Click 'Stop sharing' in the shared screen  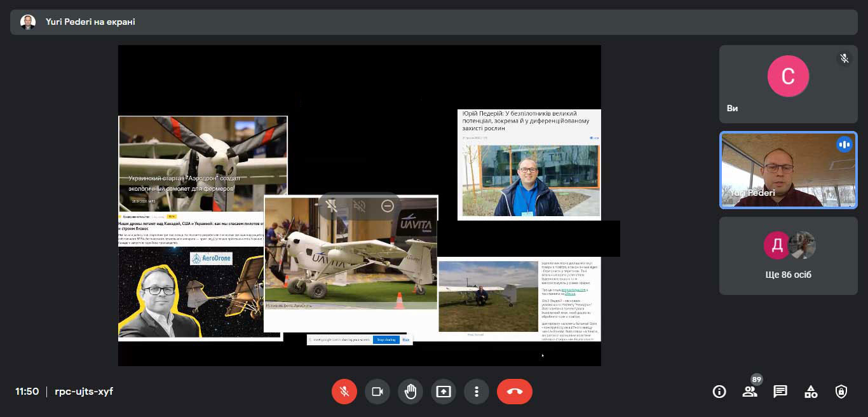point(386,339)
